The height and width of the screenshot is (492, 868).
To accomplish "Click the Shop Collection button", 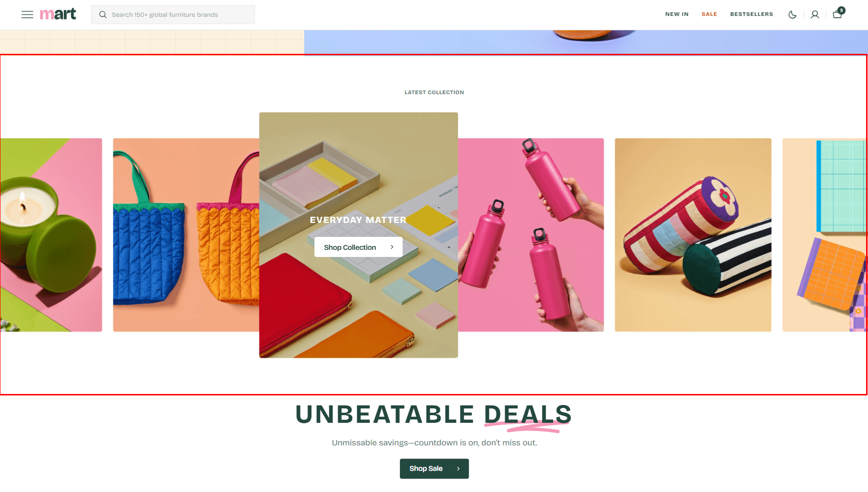I will pyautogui.click(x=359, y=247).
